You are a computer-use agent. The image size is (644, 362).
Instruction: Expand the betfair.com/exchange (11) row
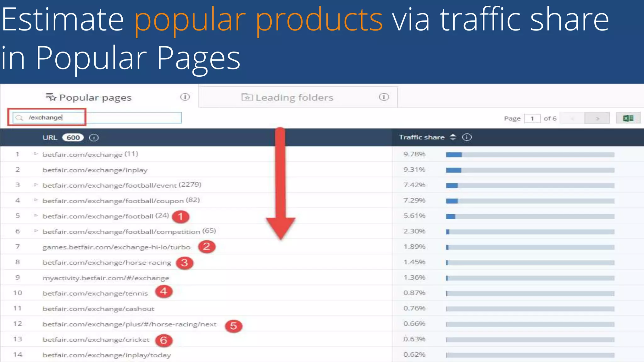pos(36,154)
